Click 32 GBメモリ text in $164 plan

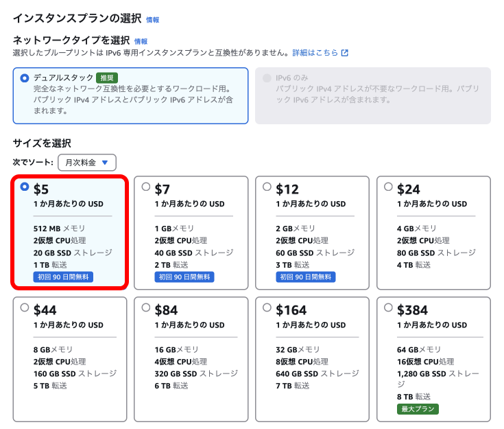pyautogui.click(x=298, y=349)
